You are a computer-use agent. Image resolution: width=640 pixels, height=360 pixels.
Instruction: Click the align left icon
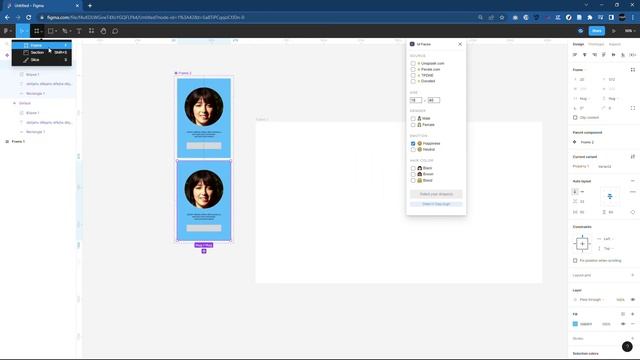point(575,55)
